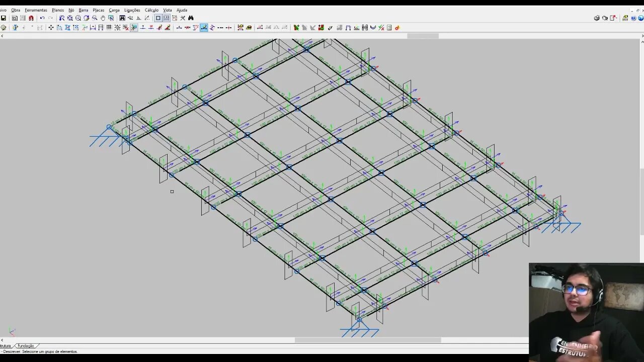Toggle the single window view button

pyautogui.click(x=158, y=18)
